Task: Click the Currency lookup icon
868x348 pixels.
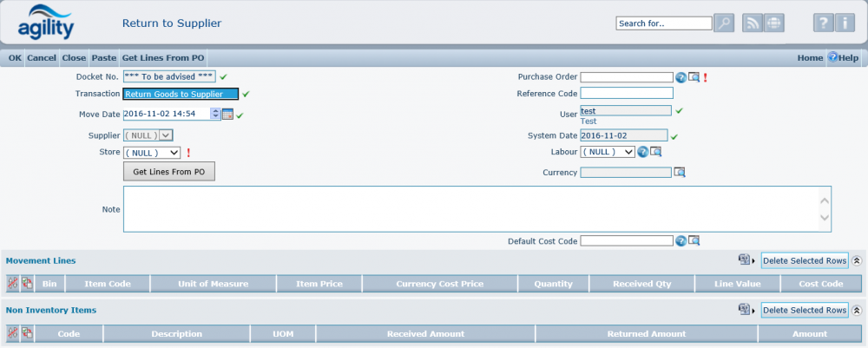Action: tap(680, 173)
